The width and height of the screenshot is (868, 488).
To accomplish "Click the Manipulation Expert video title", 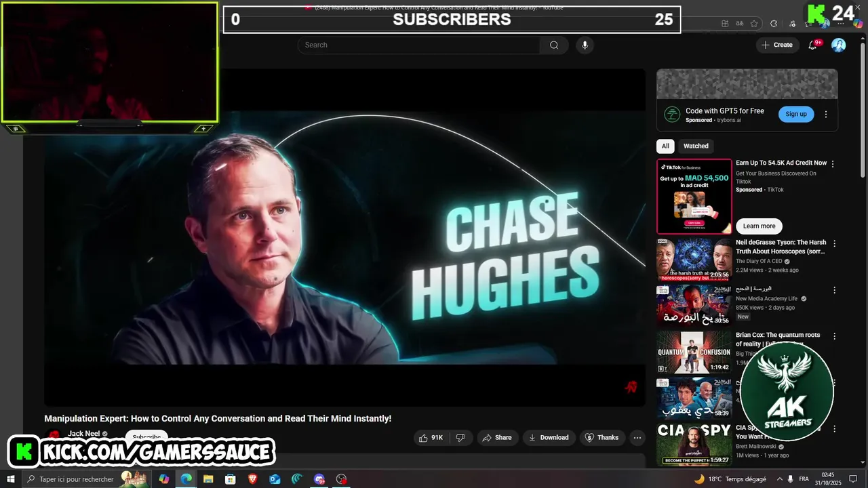I will [218, 419].
